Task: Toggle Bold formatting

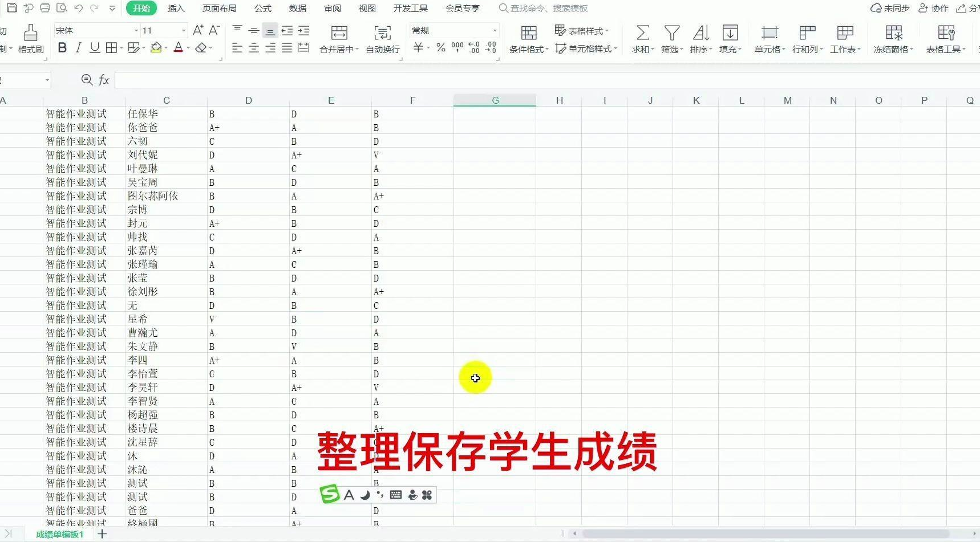Action: [62, 48]
